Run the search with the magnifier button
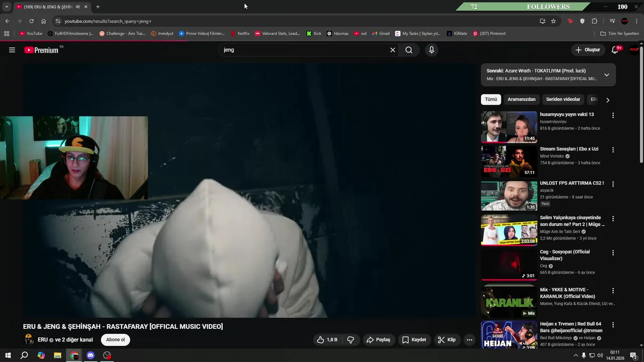The image size is (644, 362). click(x=409, y=50)
